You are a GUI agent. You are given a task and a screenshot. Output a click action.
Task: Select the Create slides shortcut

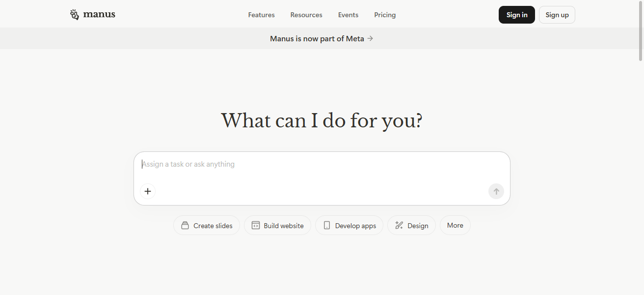pos(207,226)
